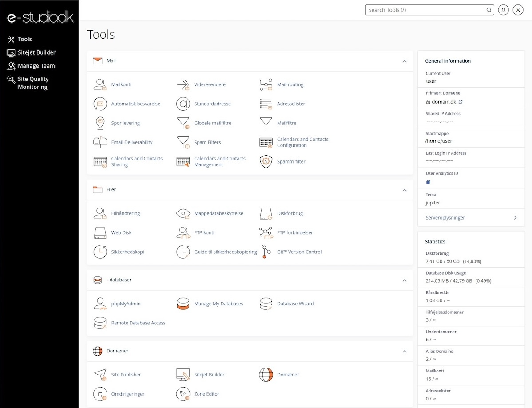This screenshot has width=532, height=408.
Task: Open the Git Version Control icon
Action: click(x=266, y=252)
